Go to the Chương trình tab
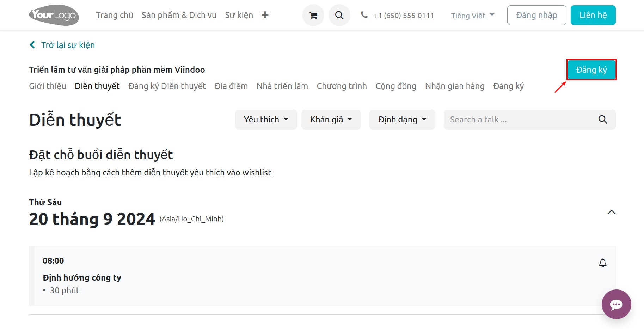The width and height of the screenshot is (644, 329). (342, 86)
